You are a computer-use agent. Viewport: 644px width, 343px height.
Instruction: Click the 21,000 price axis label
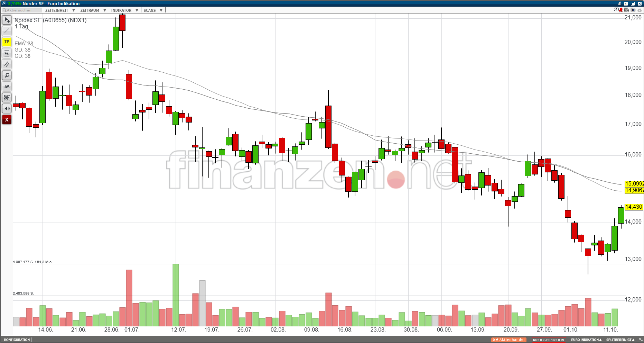click(633, 17)
